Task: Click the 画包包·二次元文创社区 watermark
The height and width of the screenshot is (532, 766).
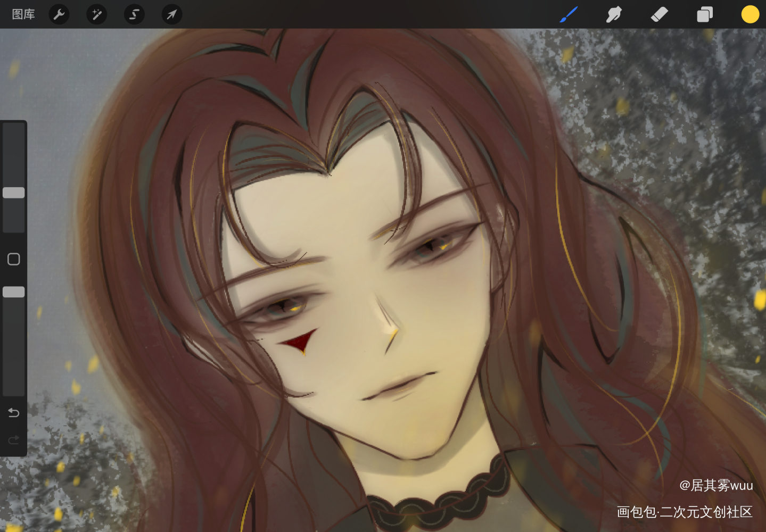Action: coord(684,512)
